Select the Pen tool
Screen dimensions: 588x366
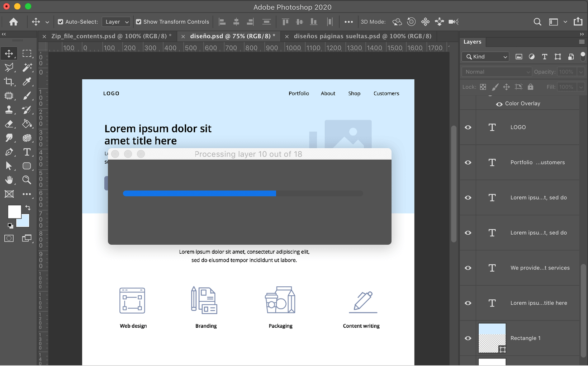(9, 152)
